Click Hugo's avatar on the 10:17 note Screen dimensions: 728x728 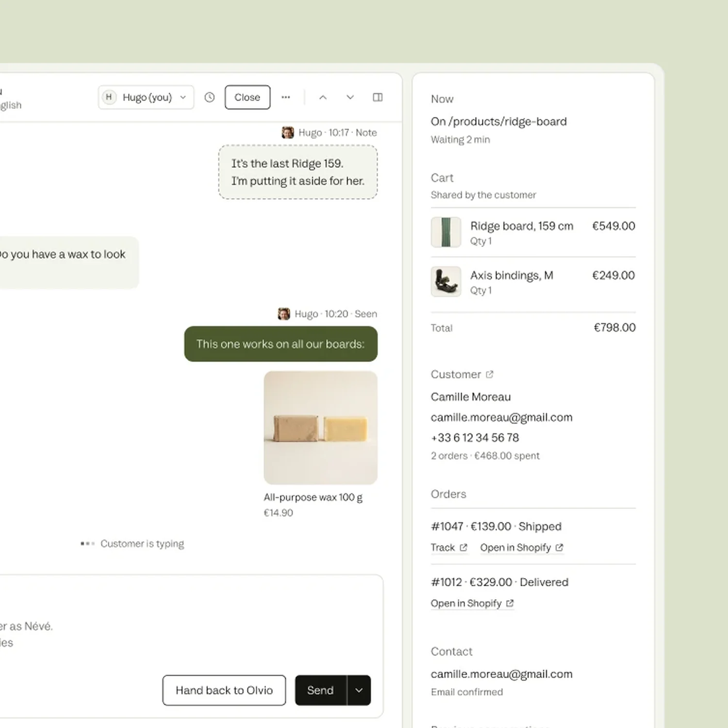288,132
